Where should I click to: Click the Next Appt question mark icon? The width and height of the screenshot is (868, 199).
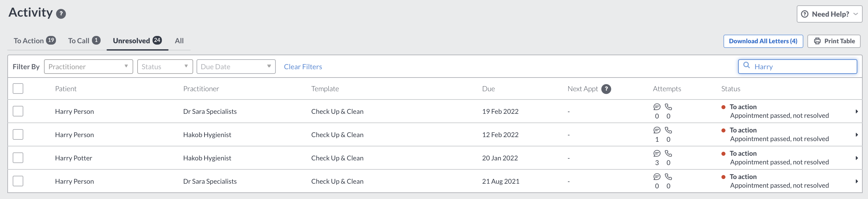point(606,89)
